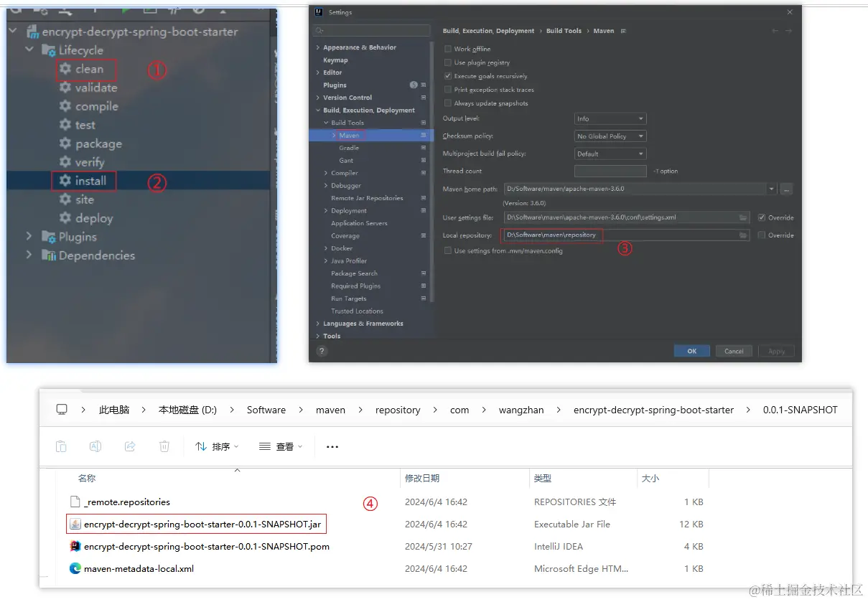Select Remote Jar Repositories settings
This screenshot has width=868, height=602.
click(x=367, y=198)
